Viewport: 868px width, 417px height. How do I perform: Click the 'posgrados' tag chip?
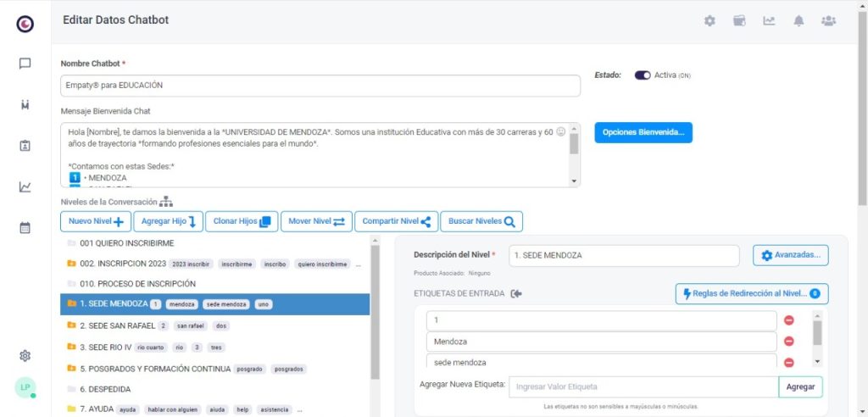point(290,369)
